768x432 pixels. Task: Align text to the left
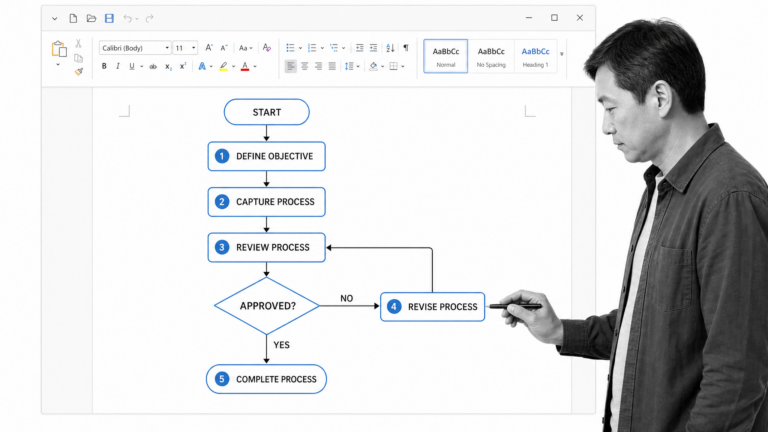coord(290,66)
